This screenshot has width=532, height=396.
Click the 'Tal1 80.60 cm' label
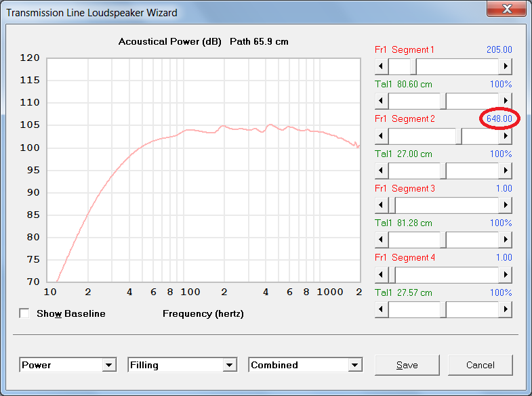[403, 84]
